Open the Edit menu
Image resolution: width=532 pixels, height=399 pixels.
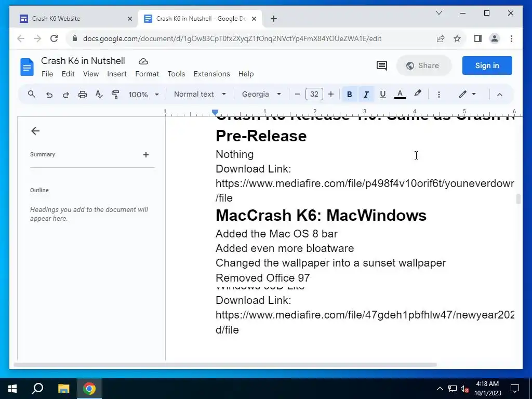click(x=68, y=74)
